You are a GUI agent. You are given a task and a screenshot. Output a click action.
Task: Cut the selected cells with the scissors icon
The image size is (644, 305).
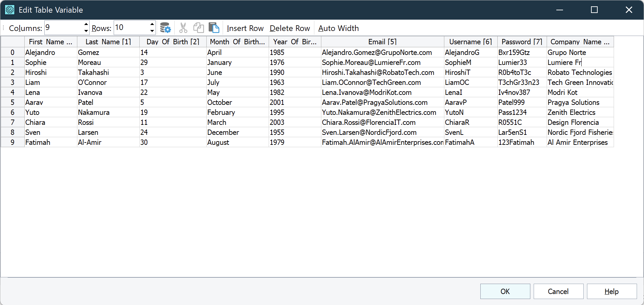(183, 28)
